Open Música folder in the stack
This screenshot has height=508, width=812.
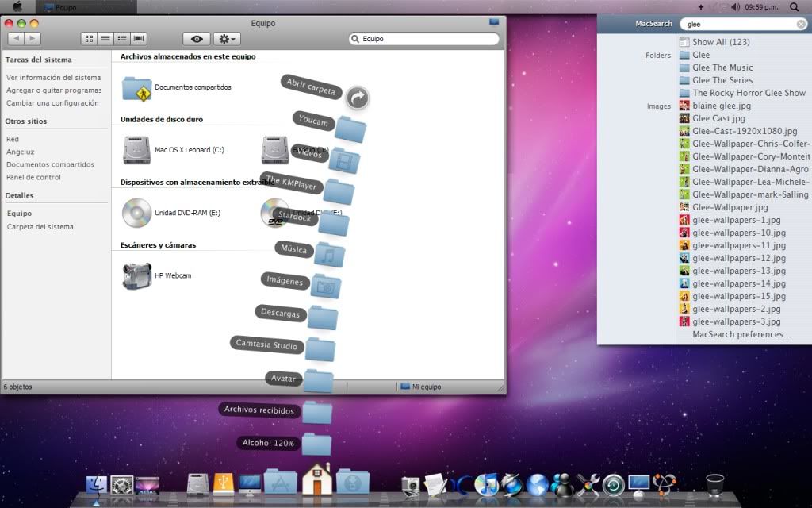pos(329,255)
